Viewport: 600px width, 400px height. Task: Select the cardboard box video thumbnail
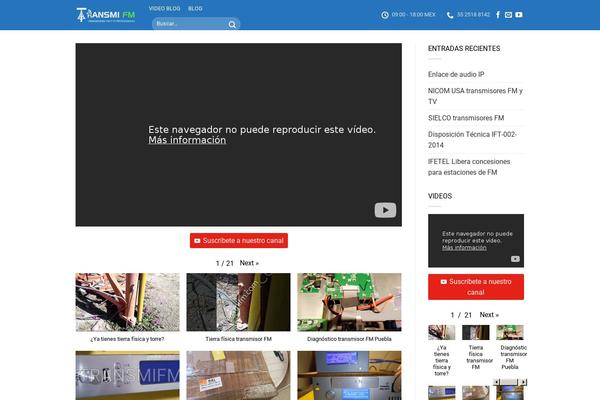point(238,376)
